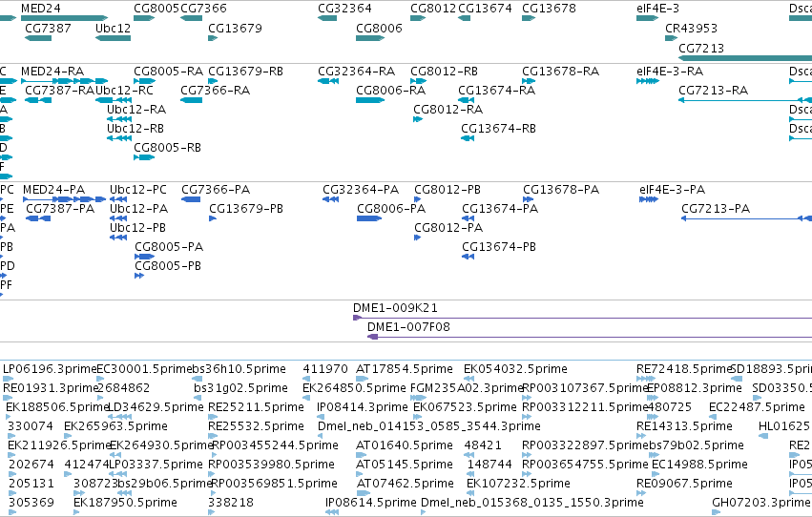The image size is (812, 517).
Task: Click the CG7387 gene glyph
Action: click(x=38, y=38)
